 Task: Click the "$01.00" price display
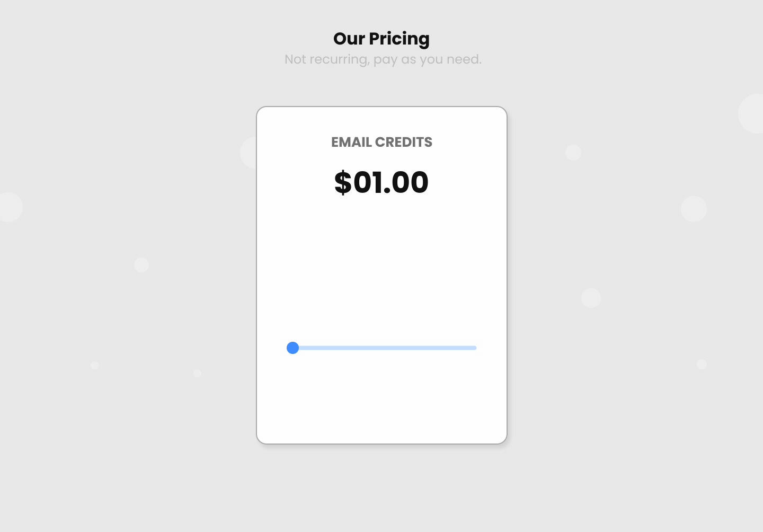(x=381, y=182)
